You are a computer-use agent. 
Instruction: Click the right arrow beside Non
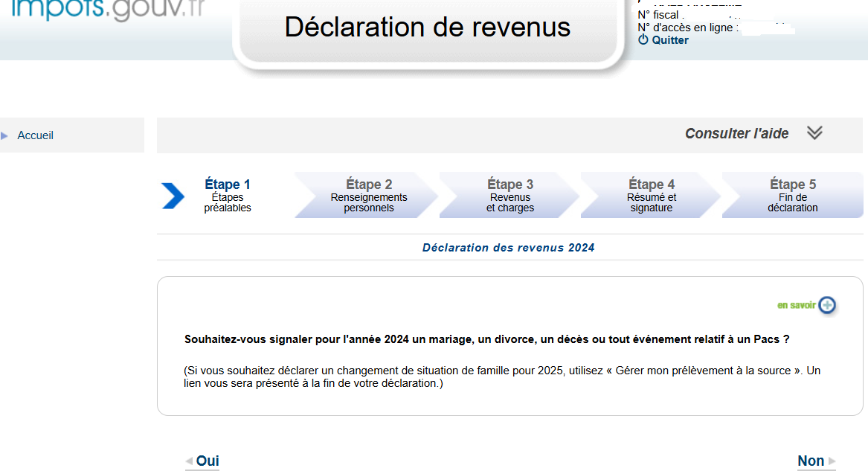(x=832, y=461)
